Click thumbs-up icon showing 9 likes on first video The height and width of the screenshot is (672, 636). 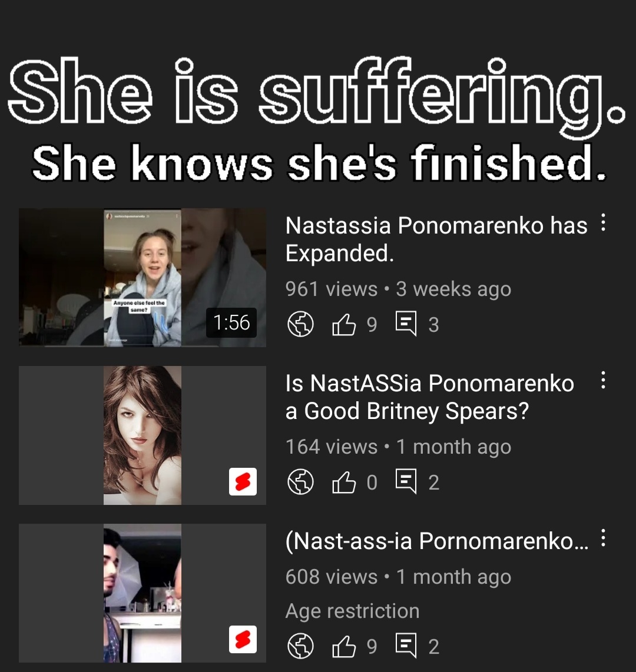pyautogui.click(x=344, y=324)
